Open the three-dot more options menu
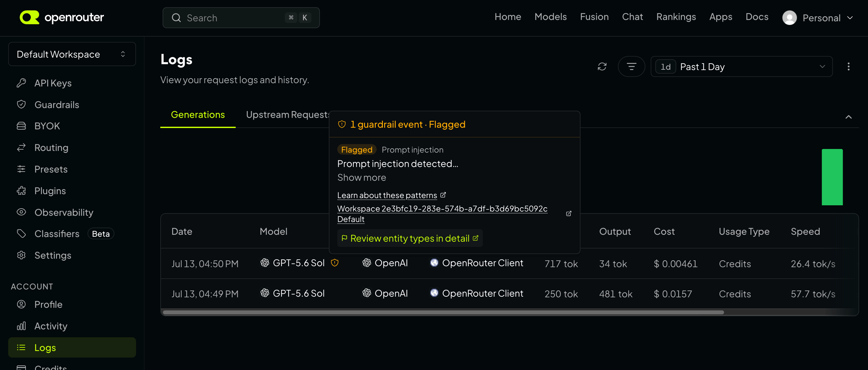Image resolution: width=868 pixels, height=370 pixels. click(x=848, y=66)
